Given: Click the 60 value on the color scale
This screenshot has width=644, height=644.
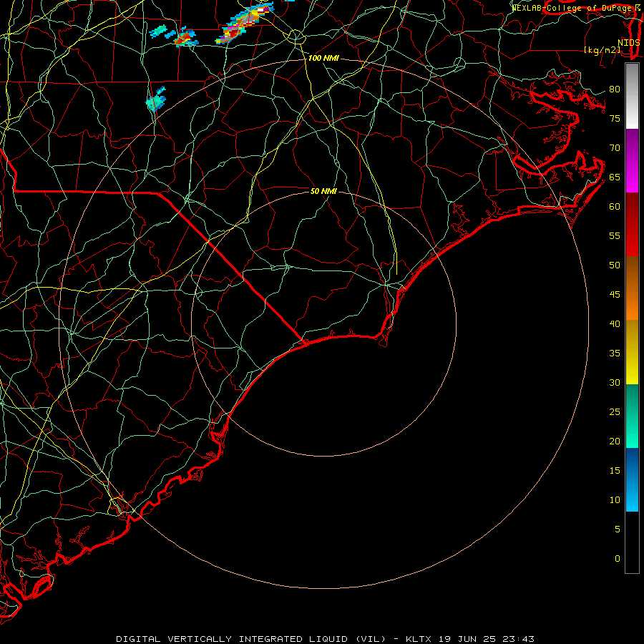Looking at the screenshot, I should [615, 207].
